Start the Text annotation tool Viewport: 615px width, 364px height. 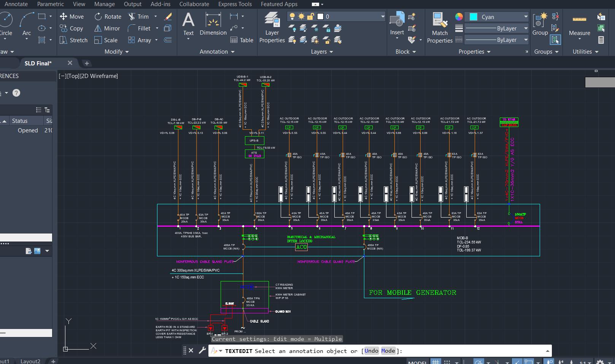(x=188, y=24)
